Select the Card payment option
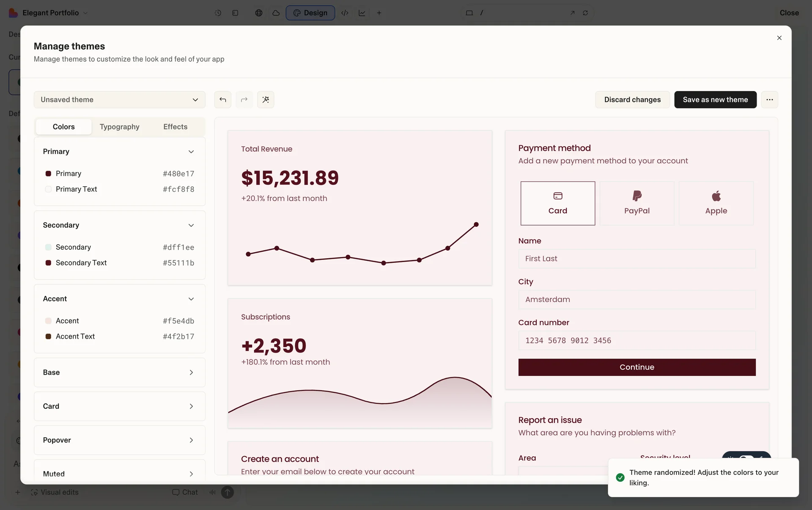This screenshot has height=510, width=812. tap(557, 203)
